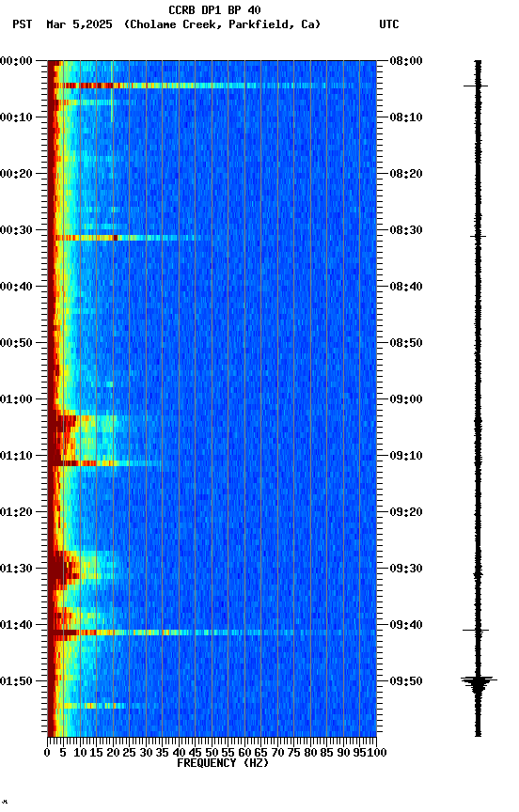This screenshot has height=812, width=519.
Task: Click the '09:40' UTC time label
Action: (x=406, y=626)
